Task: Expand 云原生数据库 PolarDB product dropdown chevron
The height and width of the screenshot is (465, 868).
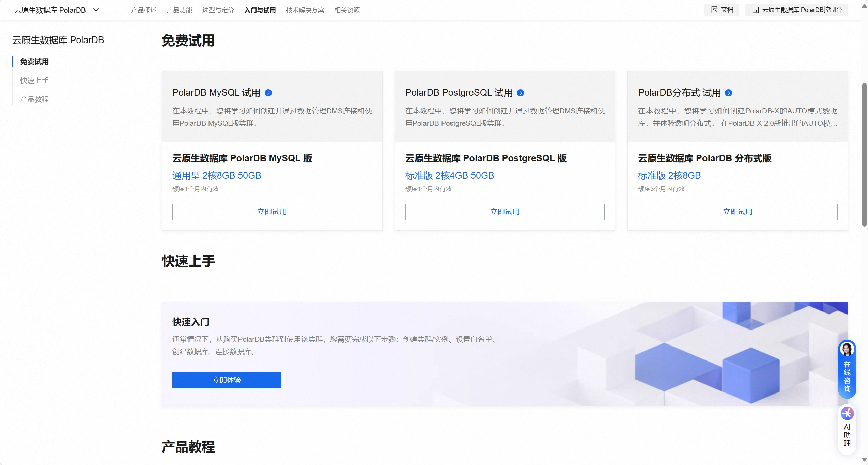Action: point(96,10)
